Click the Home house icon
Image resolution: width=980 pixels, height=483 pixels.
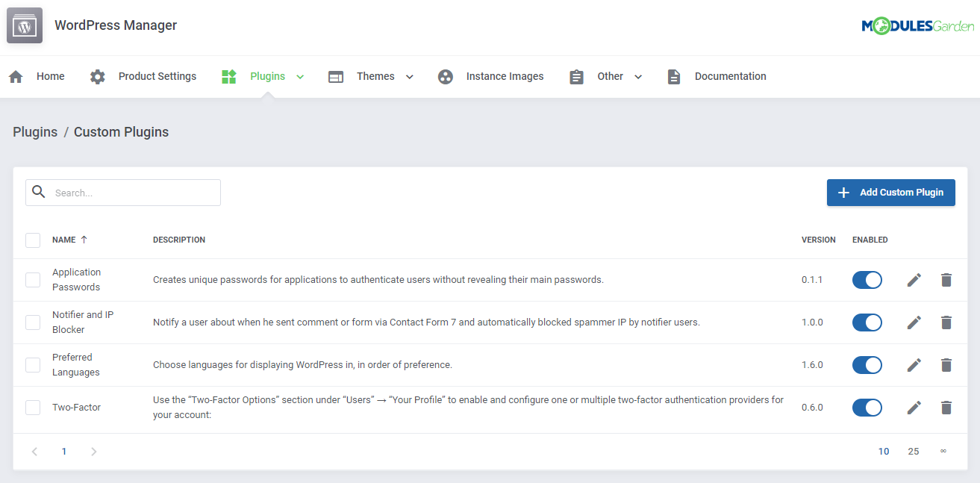[16, 77]
